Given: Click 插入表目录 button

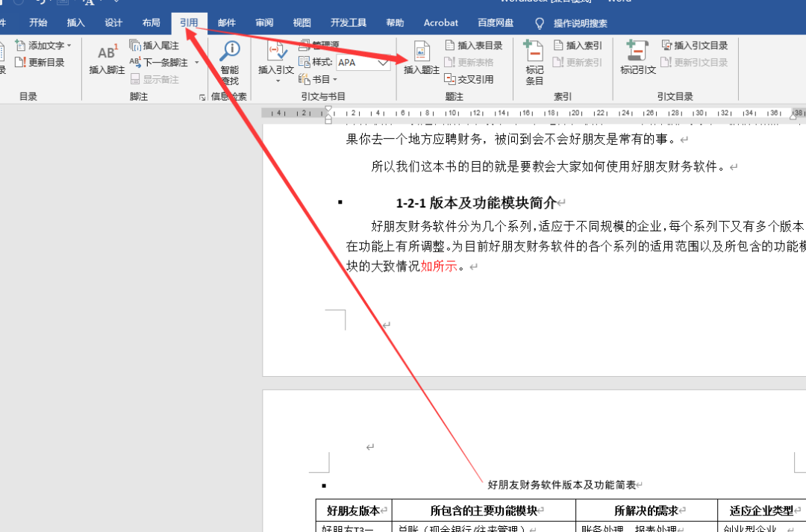Looking at the screenshot, I should (x=473, y=46).
